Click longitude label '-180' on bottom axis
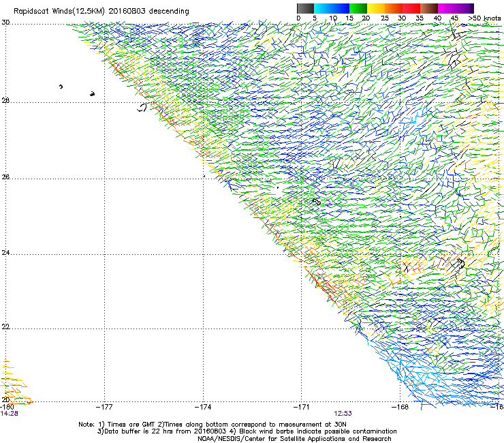Viewport: 504px width, 443px height. [7, 407]
